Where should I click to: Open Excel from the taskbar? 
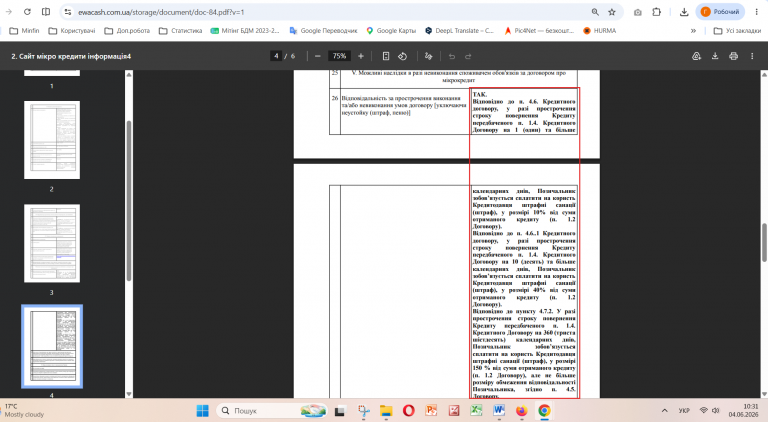[x=476, y=411]
